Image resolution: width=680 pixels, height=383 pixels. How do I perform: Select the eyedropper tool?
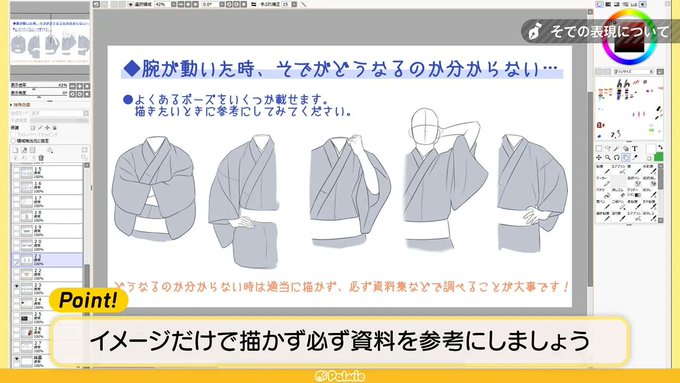point(635,157)
